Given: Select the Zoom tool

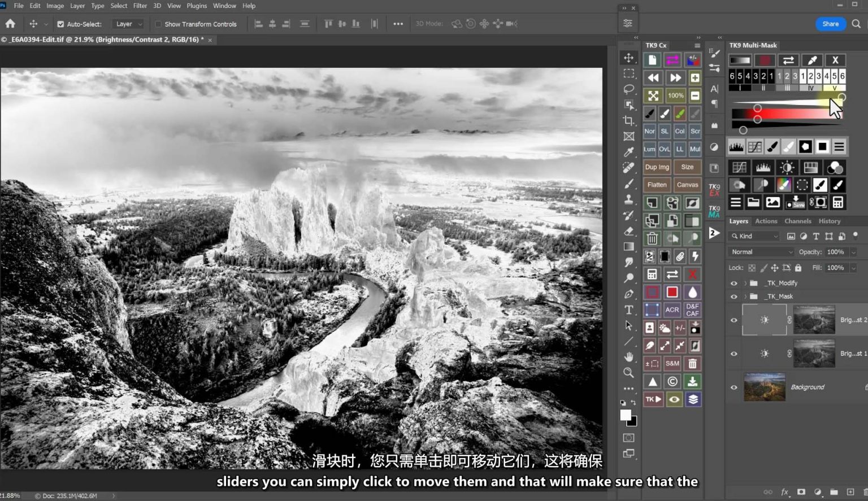Looking at the screenshot, I should click(x=628, y=373).
